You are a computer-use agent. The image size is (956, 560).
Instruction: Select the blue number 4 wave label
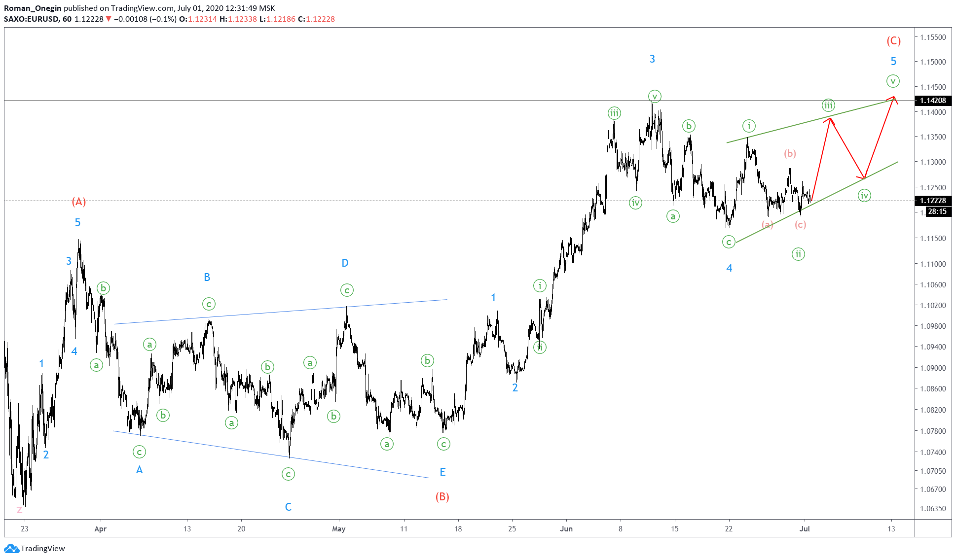729,268
